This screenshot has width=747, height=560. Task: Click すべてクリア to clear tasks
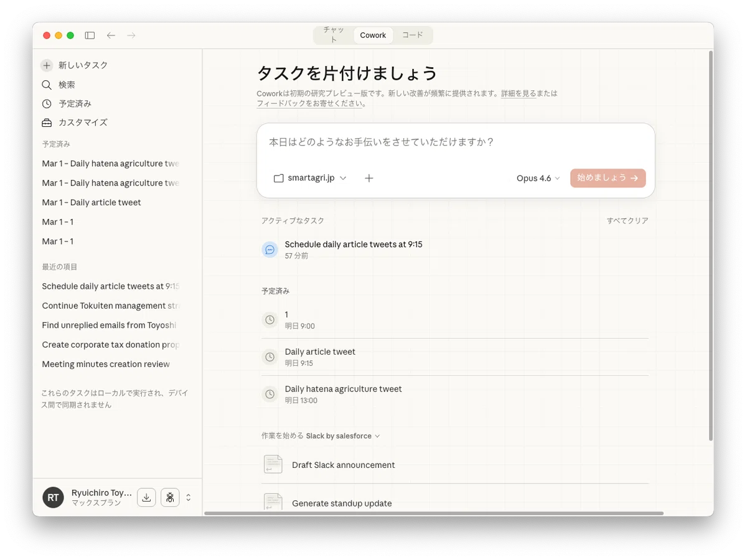tap(627, 221)
